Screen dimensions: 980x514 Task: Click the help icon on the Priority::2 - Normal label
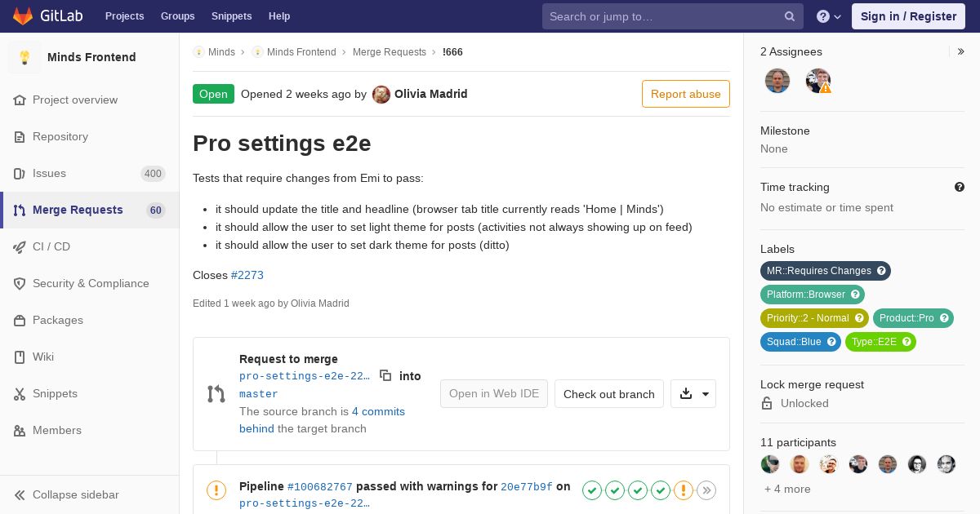[x=859, y=318]
